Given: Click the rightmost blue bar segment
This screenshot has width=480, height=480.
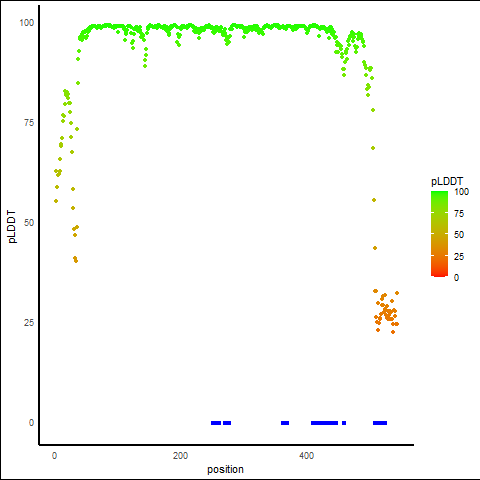Looking at the screenshot, I should coord(380,423).
